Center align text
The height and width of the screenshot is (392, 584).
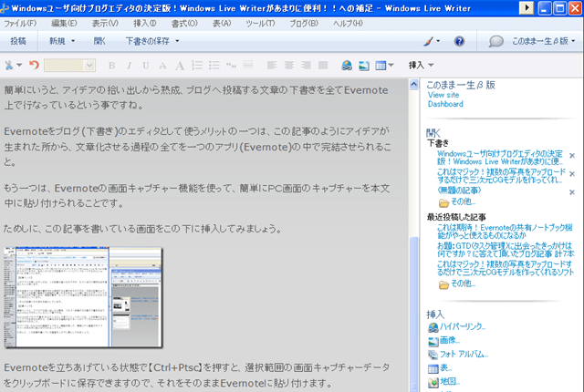click(x=289, y=66)
